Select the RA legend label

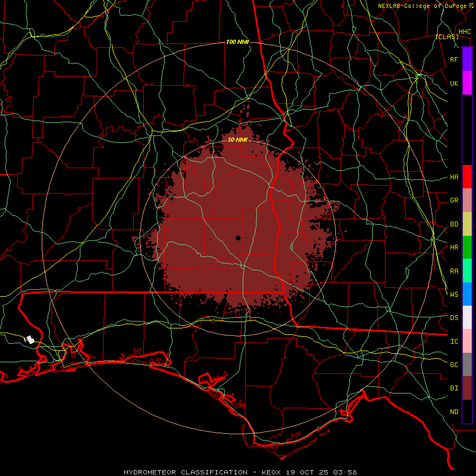tap(454, 271)
